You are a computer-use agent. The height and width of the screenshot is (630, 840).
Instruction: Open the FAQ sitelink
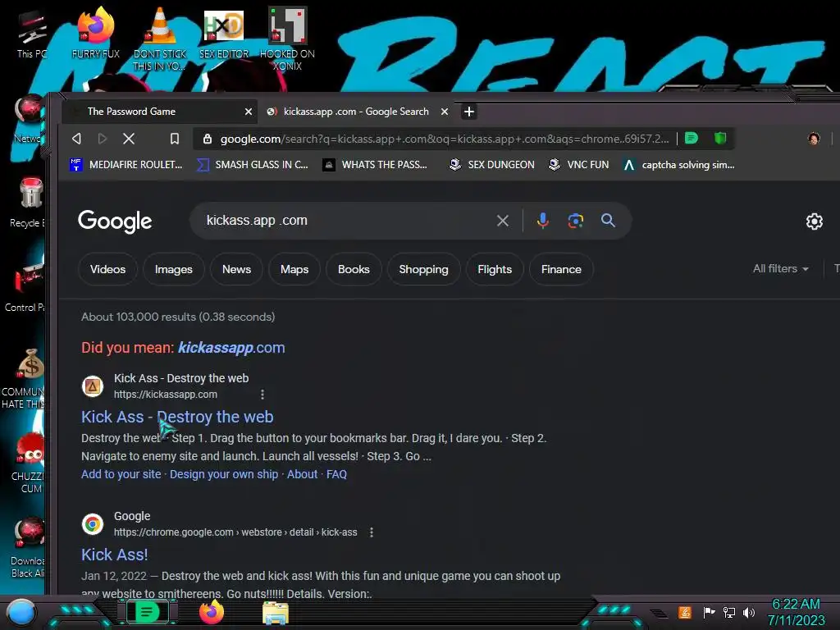click(336, 474)
